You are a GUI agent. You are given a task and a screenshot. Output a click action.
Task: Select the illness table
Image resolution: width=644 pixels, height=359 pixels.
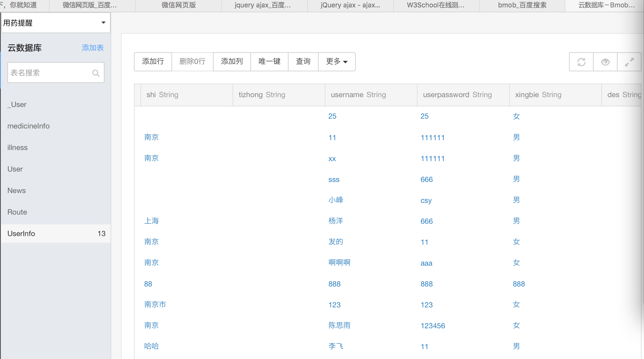18,148
